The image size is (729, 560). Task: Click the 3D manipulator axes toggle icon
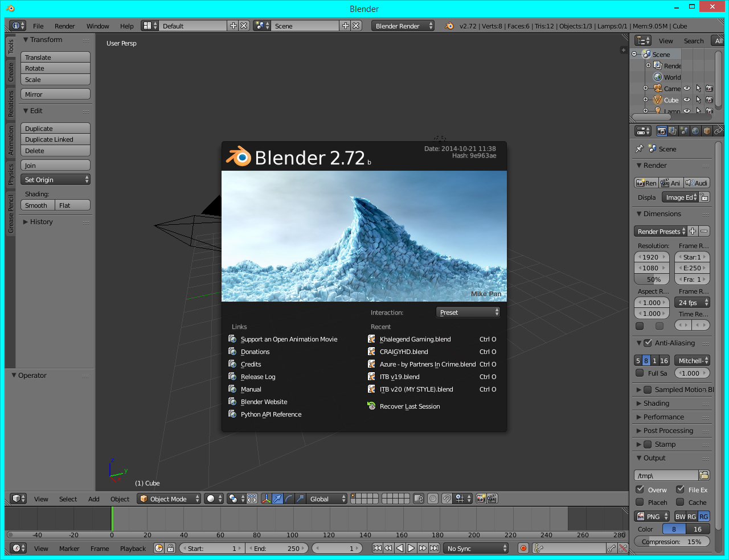pyautogui.click(x=266, y=499)
